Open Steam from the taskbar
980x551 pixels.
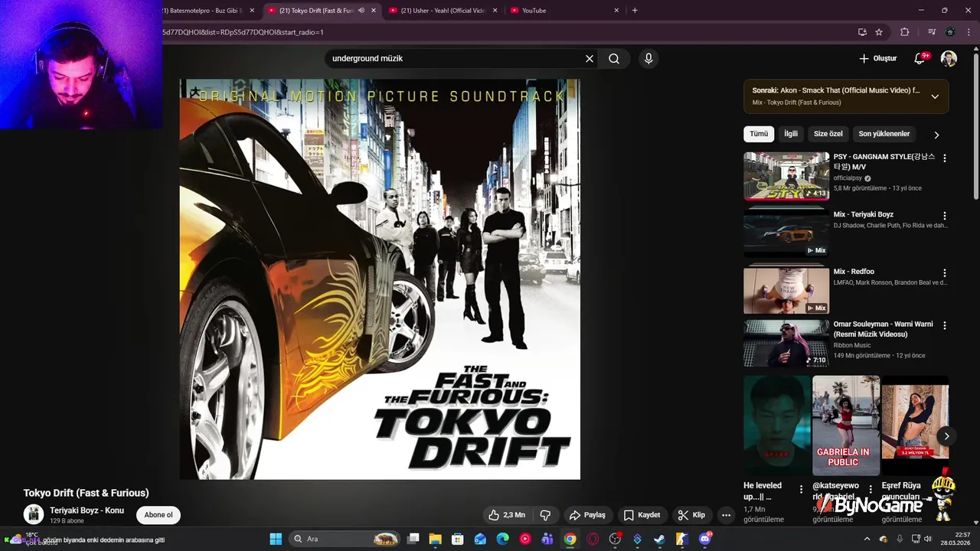659,539
